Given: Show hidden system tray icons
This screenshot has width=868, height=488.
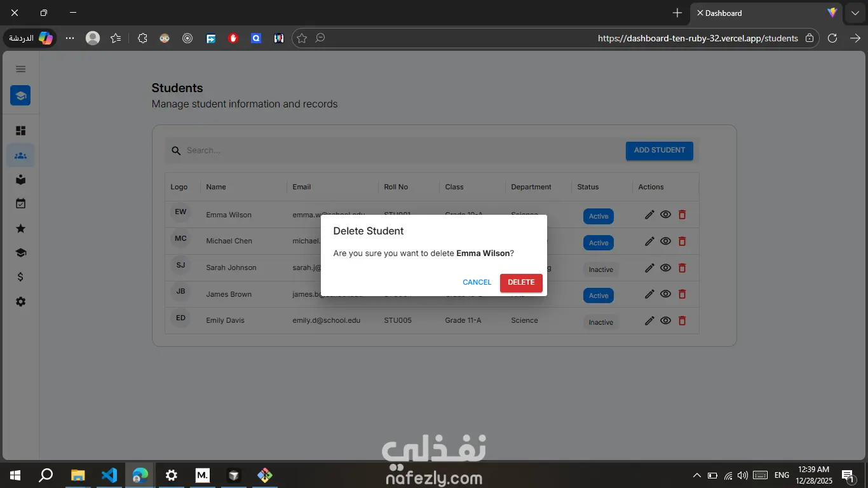Looking at the screenshot, I should [x=696, y=475].
